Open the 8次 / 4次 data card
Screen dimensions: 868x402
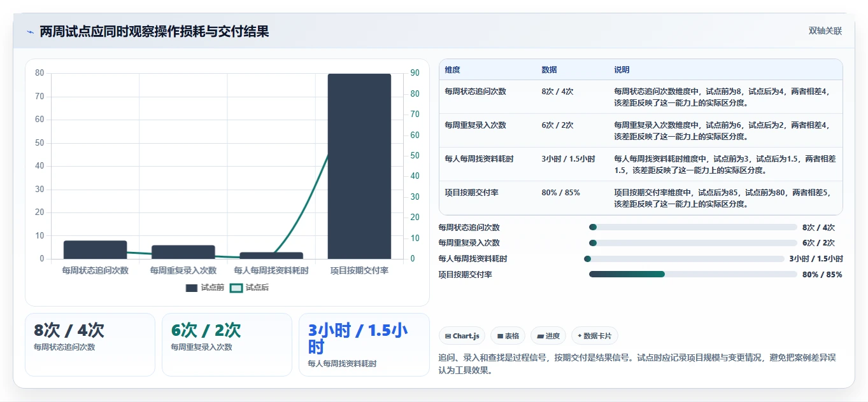pyautogui.click(x=90, y=345)
